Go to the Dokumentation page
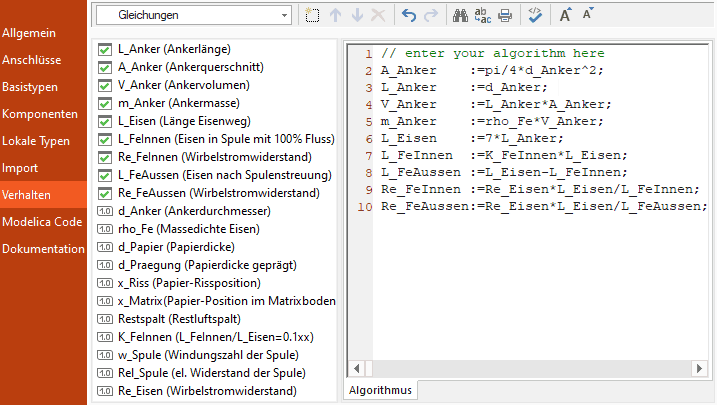Screen dimensions: 717x405 (43, 249)
